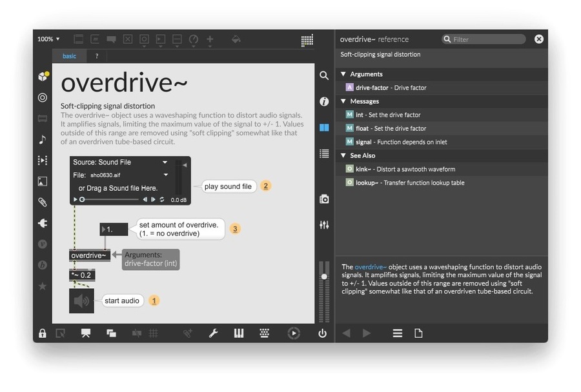Screen dimensions: 581x392
Task: Open the kink~ reference link
Action: click(x=363, y=169)
